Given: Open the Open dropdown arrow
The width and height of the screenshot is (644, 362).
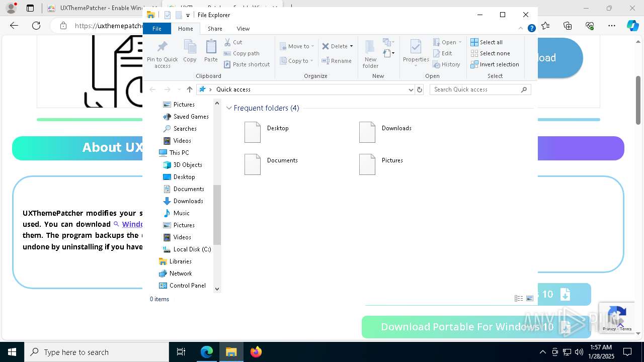Looking at the screenshot, I should click(460, 42).
